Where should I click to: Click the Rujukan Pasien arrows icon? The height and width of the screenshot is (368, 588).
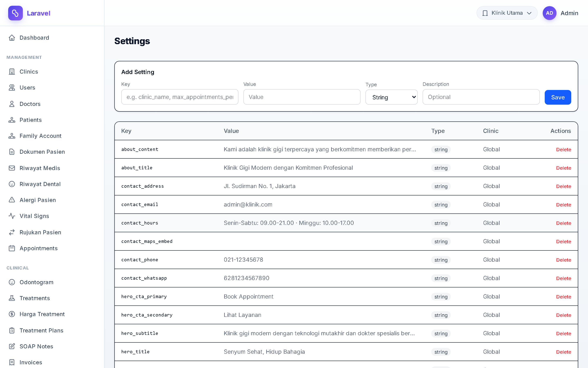click(12, 232)
